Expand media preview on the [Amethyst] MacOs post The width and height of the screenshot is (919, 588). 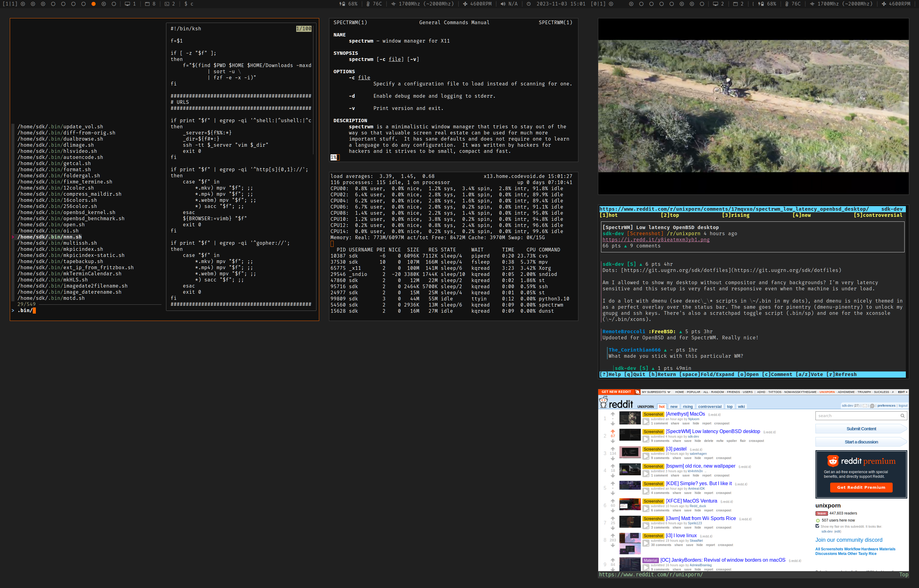click(x=646, y=421)
